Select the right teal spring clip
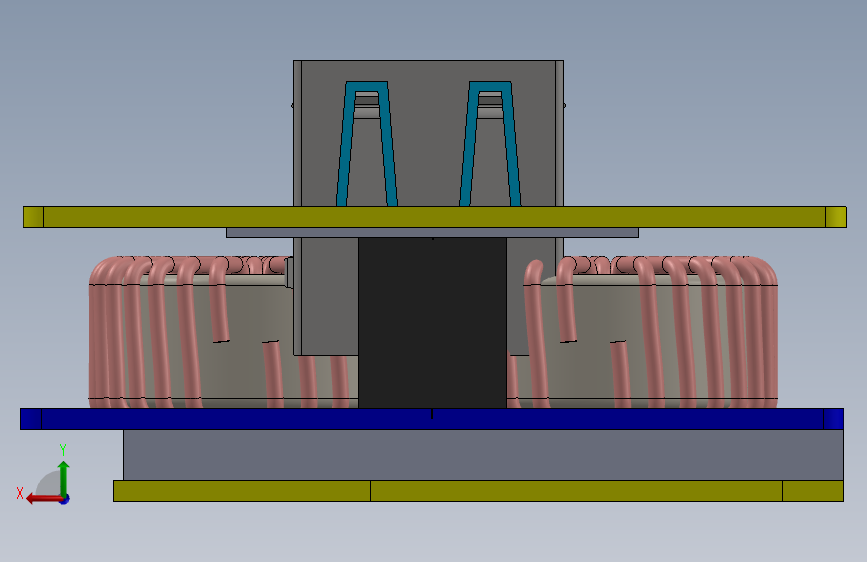Image resolution: width=867 pixels, height=562 pixels. click(490, 144)
